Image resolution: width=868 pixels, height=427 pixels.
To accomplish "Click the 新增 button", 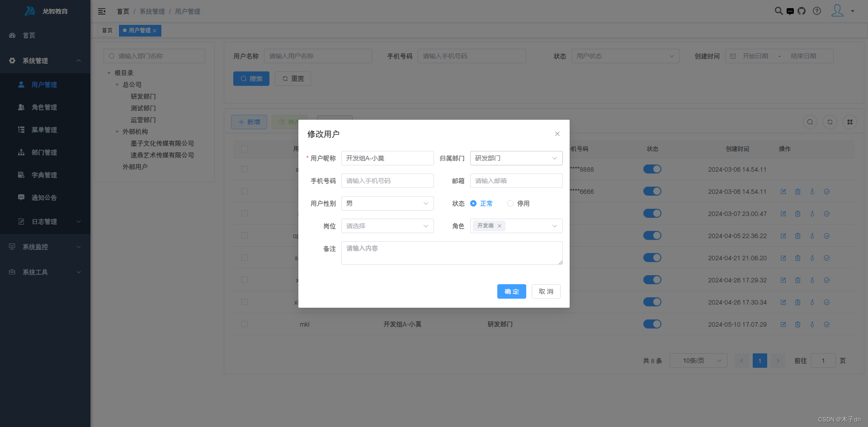I will pos(249,122).
